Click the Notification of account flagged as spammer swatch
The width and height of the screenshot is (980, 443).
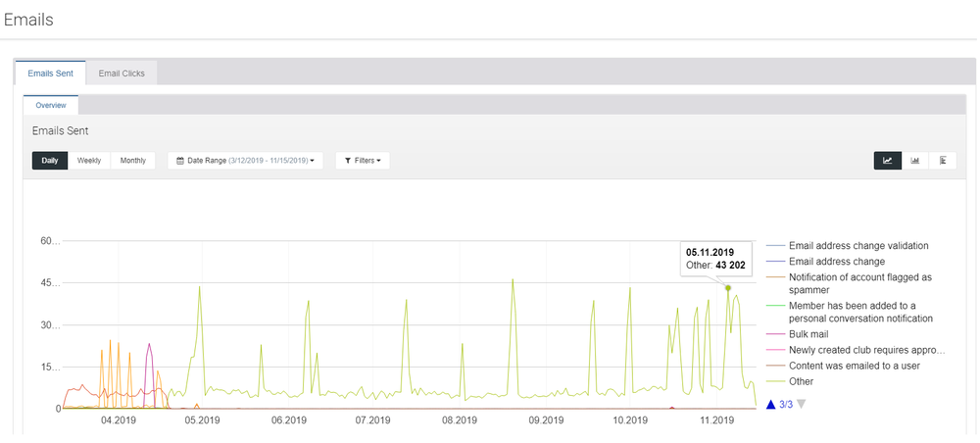coord(775,277)
